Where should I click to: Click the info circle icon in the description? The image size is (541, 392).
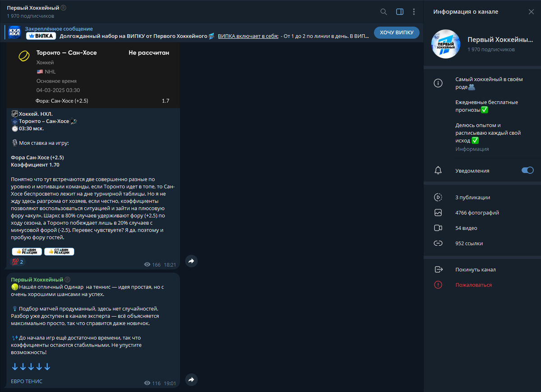tap(438, 83)
